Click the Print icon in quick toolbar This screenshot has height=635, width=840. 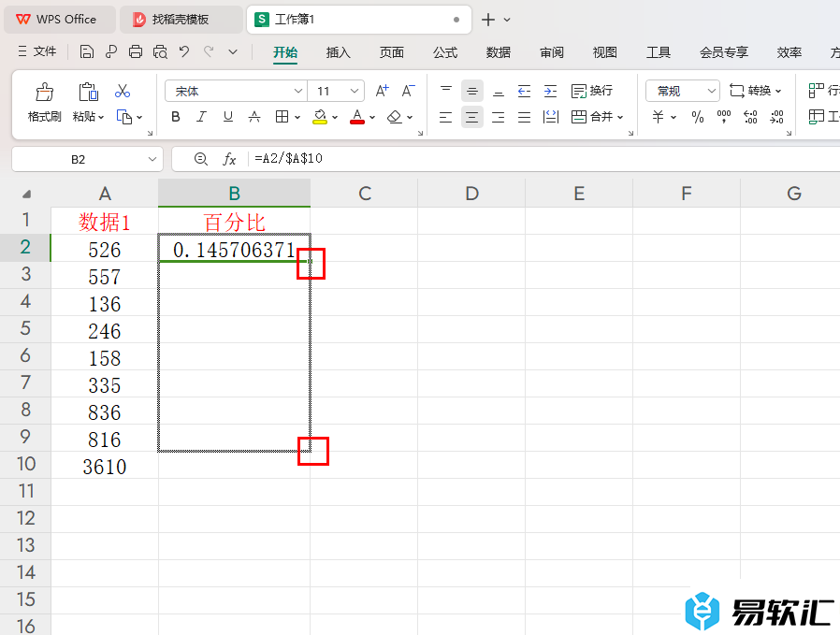pyautogui.click(x=136, y=52)
